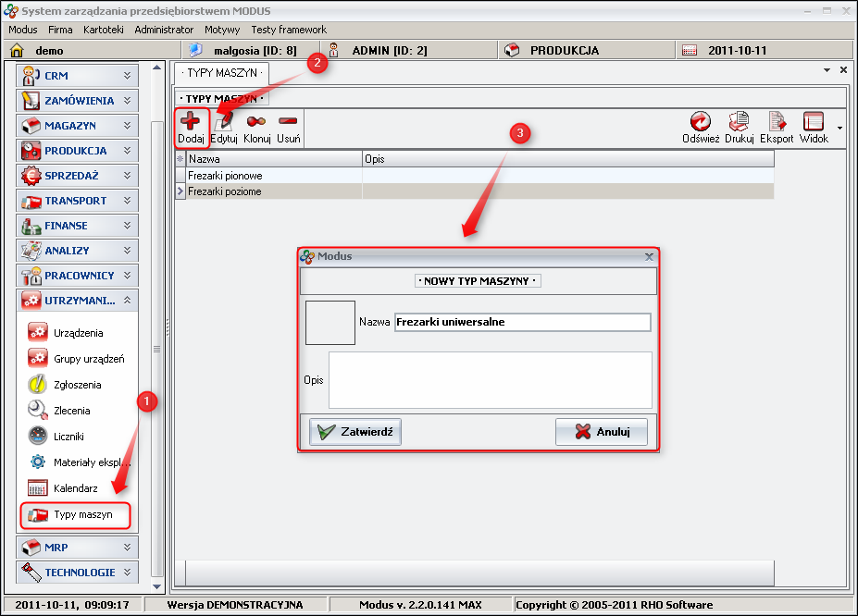Sort by the Opis column header
This screenshot has width=858, height=616.
[x=568, y=159]
